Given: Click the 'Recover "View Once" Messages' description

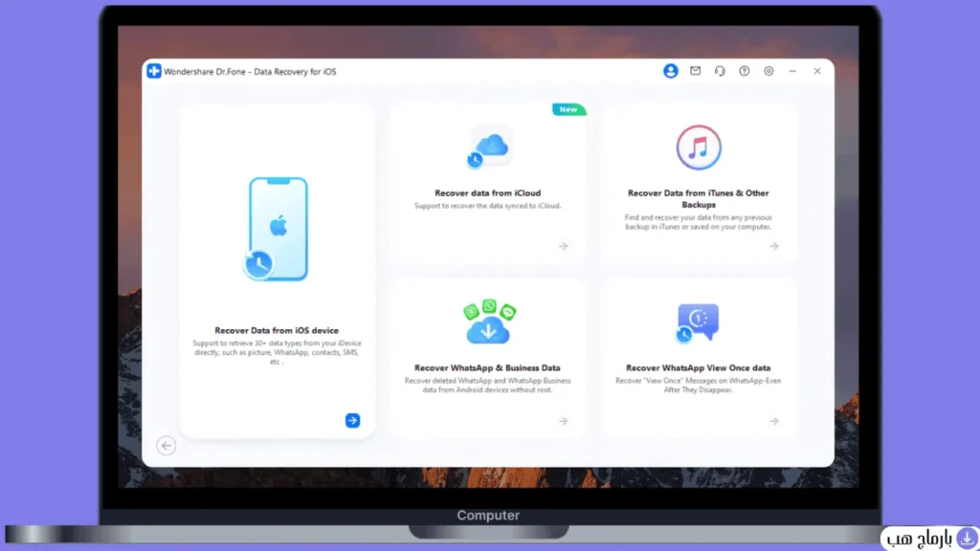Looking at the screenshot, I should [x=698, y=385].
